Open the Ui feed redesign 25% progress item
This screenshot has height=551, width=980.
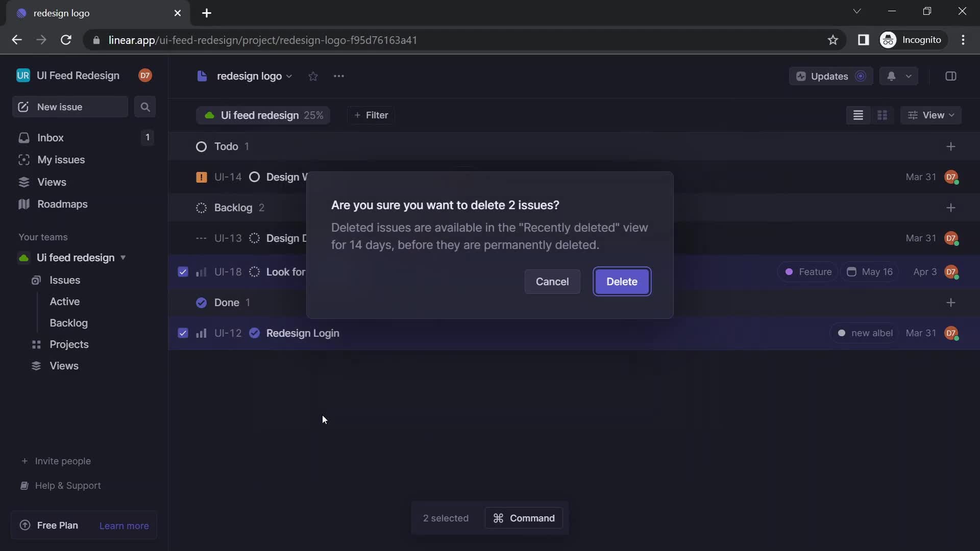click(x=262, y=115)
